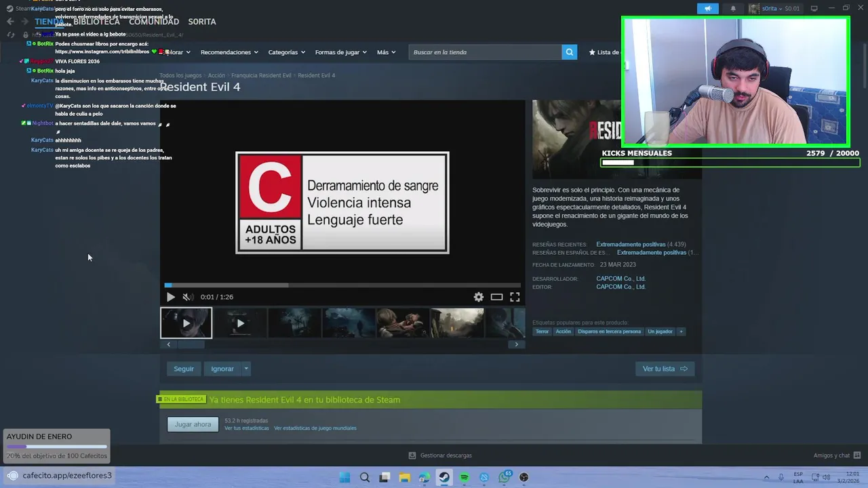Open the COMUNIDAD tab
This screenshot has height=488, width=868.
pos(154,22)
